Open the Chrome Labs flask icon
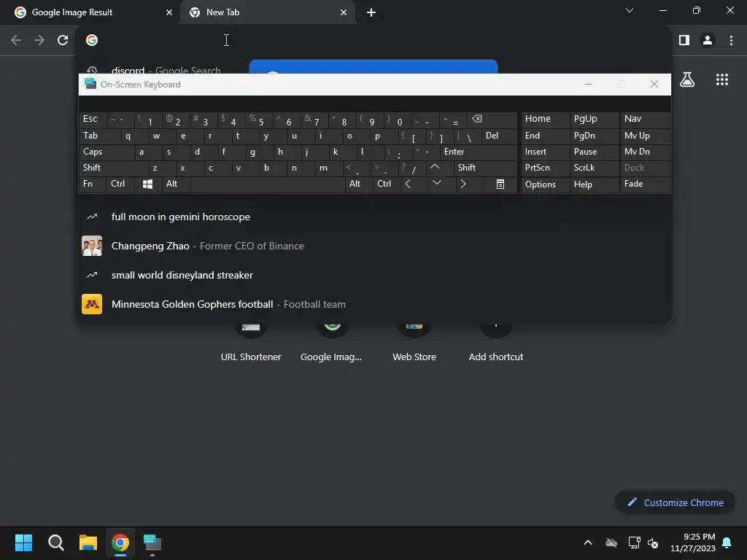The image size is (747, 560). tap(686, 79)
